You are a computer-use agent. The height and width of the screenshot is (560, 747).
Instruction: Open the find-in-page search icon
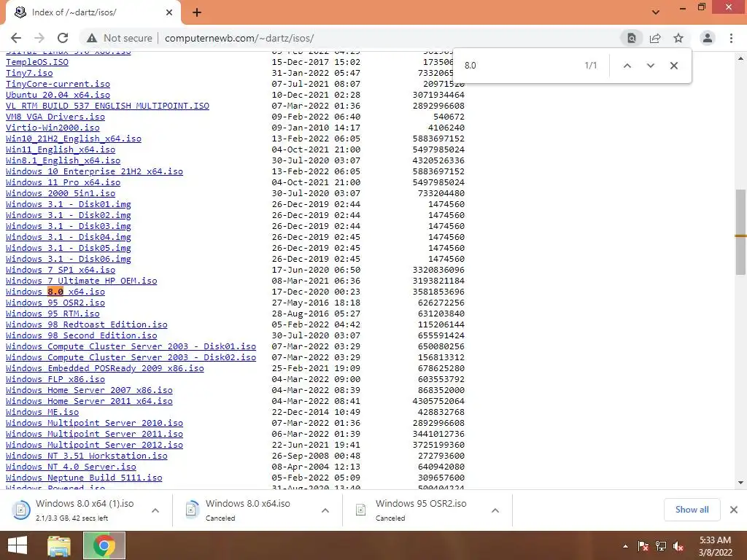(631, 38)
